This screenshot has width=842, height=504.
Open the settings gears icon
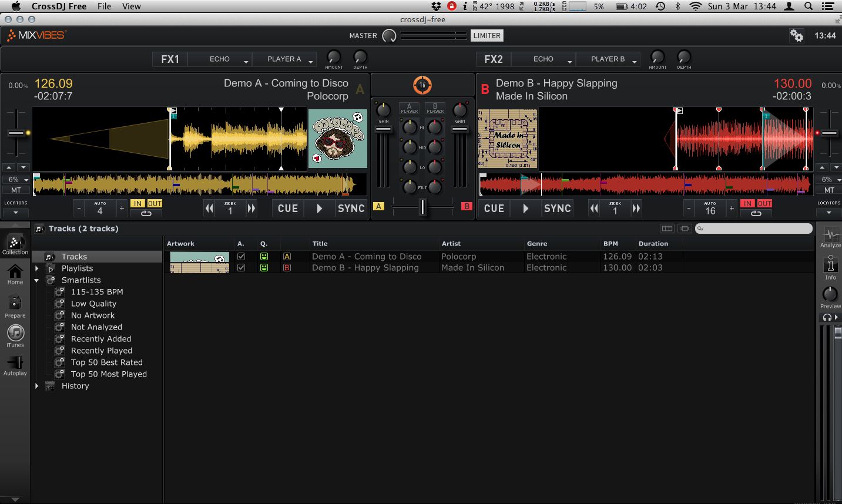tap(797, 35)
